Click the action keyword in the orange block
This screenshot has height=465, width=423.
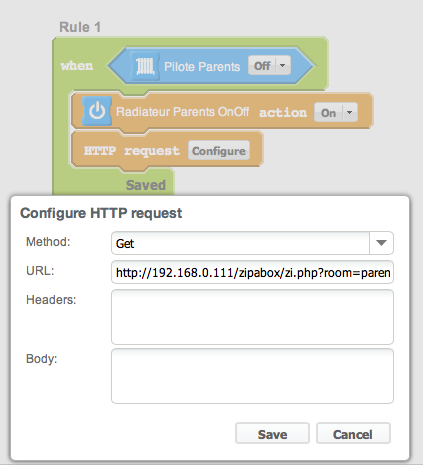(283, 112)
